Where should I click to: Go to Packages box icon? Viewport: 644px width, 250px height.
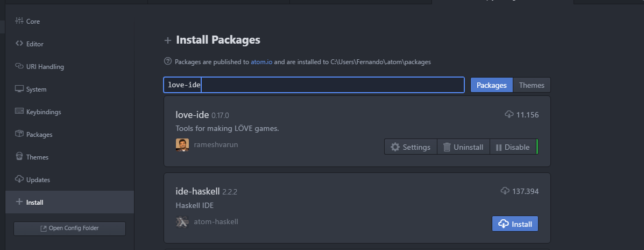point(19,134)
